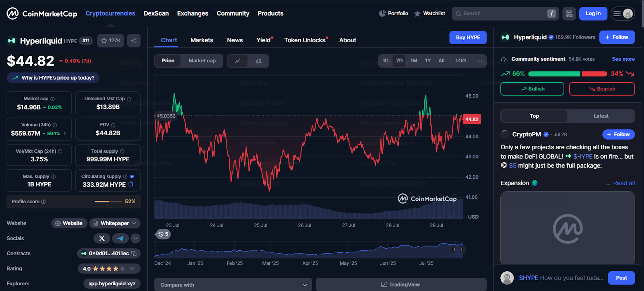Expand the 4.0 rating dropdown
Screen dimensions: 644x291
pyautogui.click(x=109, y=268)
